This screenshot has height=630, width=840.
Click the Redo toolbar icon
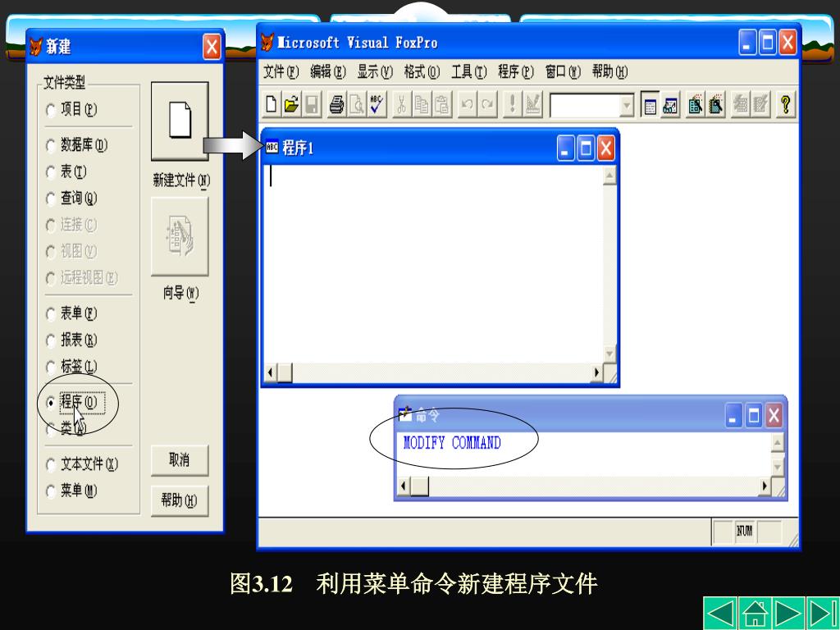coord(487,104)
